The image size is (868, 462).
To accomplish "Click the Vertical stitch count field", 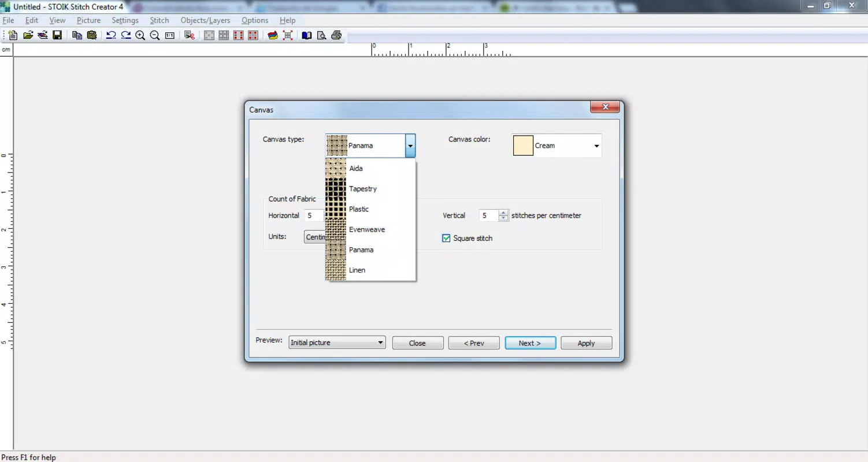I will 488,215.
